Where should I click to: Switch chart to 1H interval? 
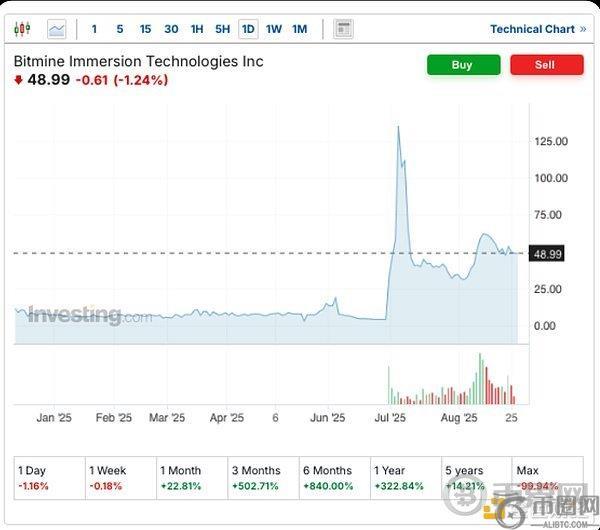[197, 29]
